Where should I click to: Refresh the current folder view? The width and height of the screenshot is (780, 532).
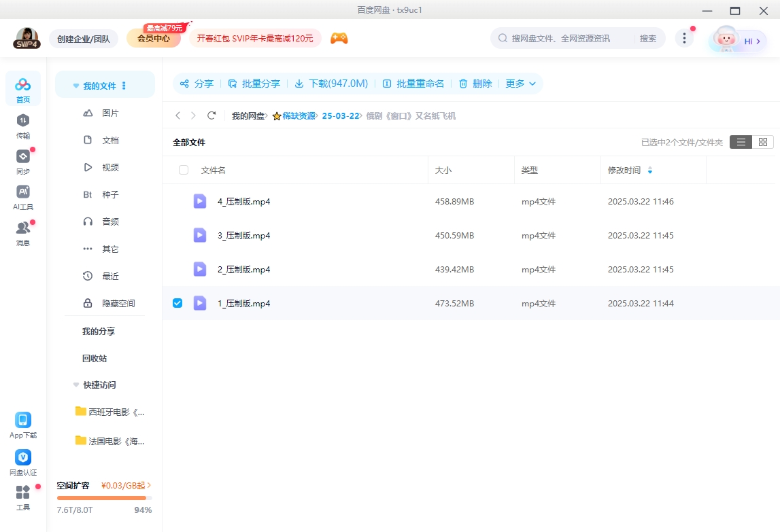pyautogui.click(x=211, y=116)
